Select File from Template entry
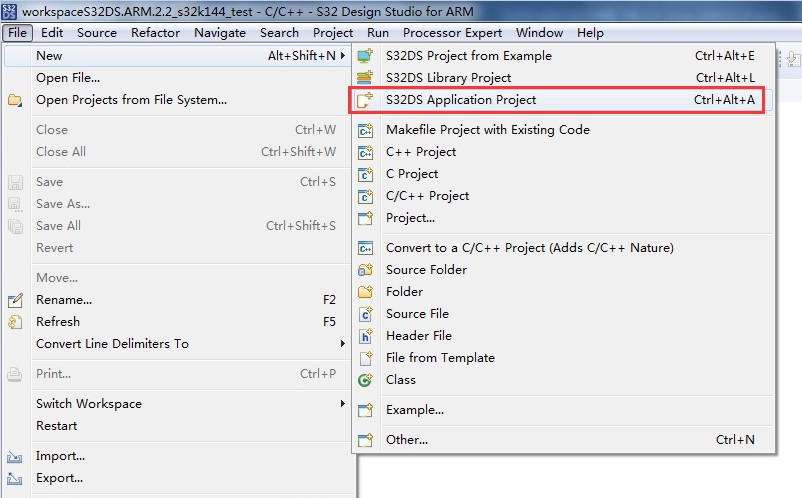802x498 pixels. pyautogui.click(x=562, y=358)
